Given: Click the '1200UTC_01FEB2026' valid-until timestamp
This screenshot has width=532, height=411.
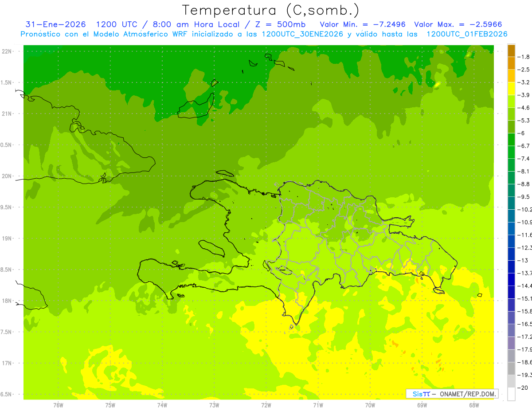Looking at the screenshot, I should pyautogui.click(x=467, y=34).
